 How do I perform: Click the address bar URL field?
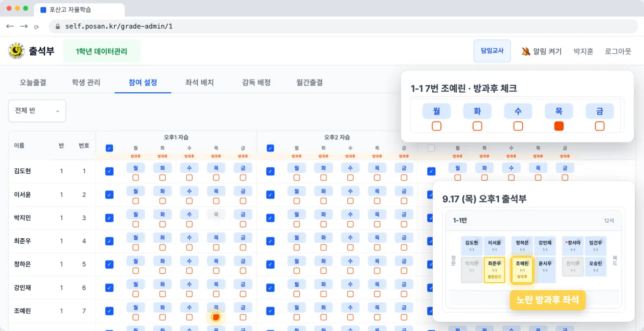coord(342,26)
